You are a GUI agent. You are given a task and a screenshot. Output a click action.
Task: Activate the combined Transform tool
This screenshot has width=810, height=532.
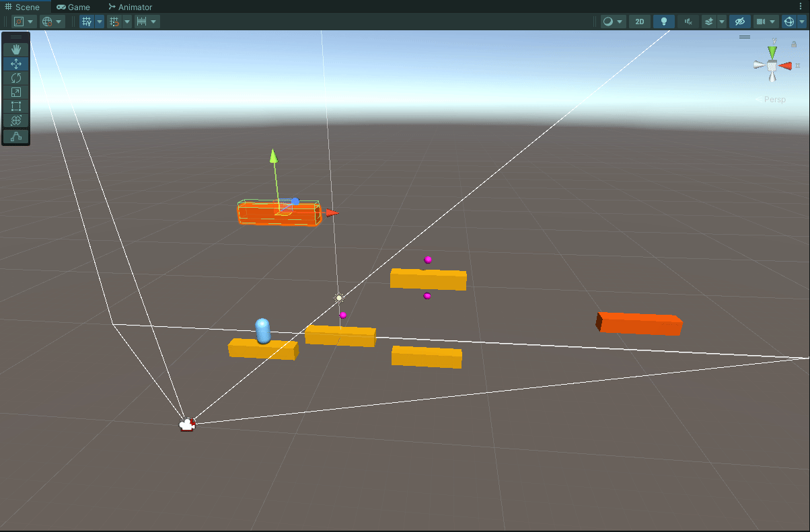pyautogui.click(x=15, y=120)
